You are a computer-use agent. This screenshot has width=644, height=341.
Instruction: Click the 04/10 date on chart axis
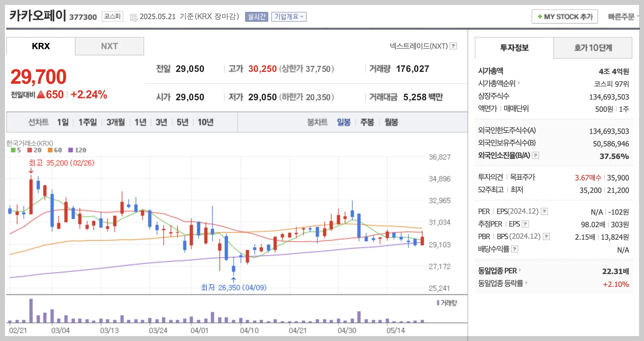249,330
